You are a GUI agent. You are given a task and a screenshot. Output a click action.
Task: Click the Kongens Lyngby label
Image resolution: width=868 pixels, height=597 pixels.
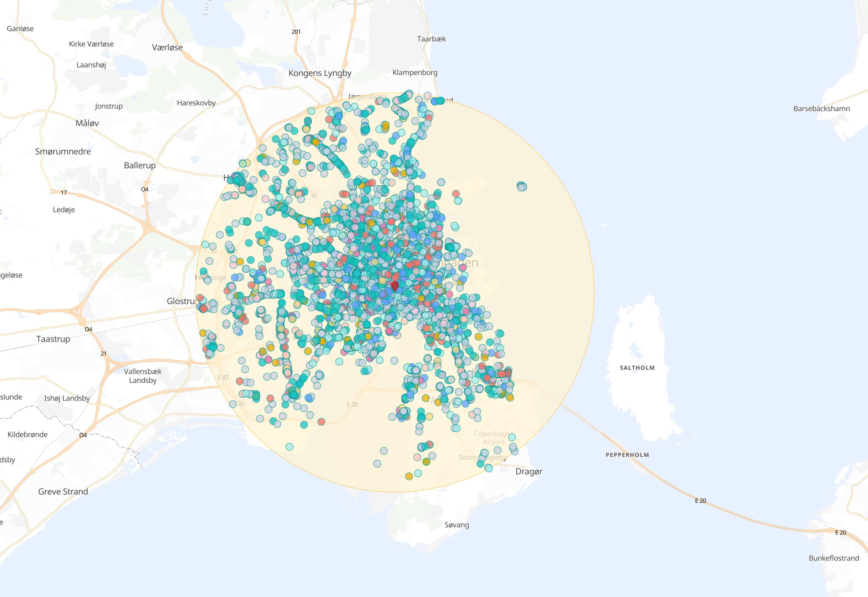[x=320, y=73]
